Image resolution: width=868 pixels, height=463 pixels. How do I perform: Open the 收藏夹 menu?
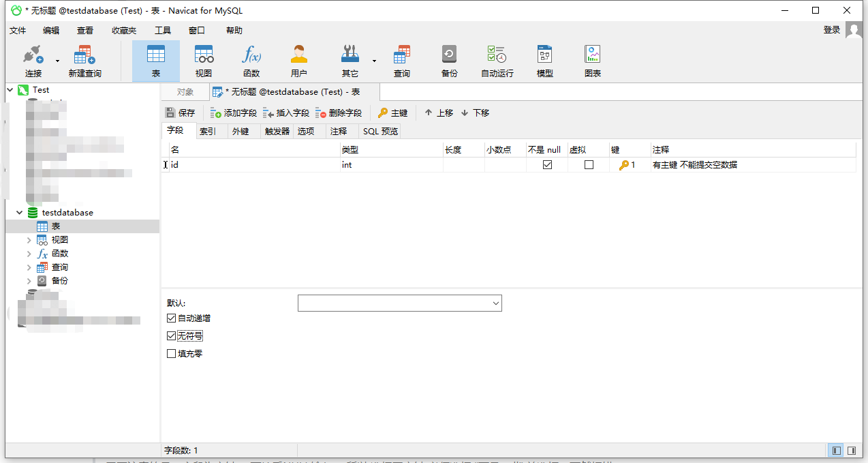(124, 31)
